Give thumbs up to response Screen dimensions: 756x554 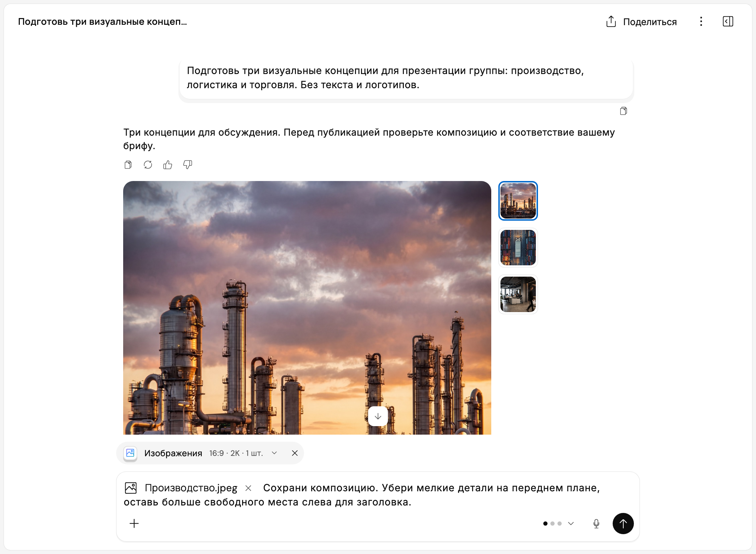coord(168,165)
